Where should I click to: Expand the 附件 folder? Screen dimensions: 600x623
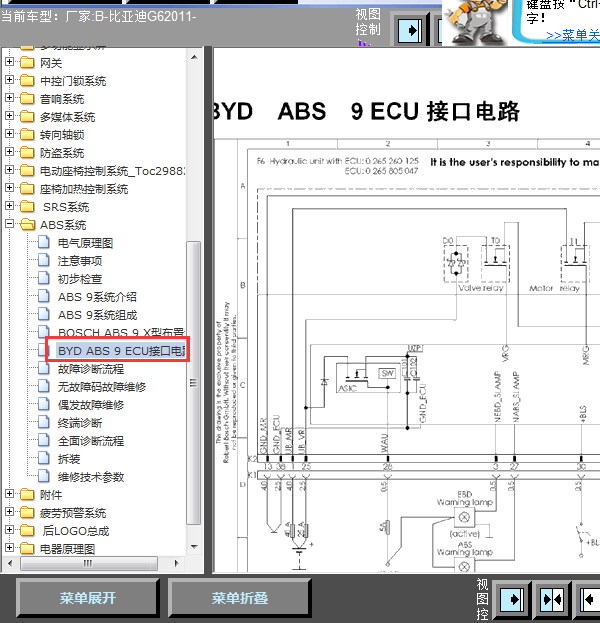[10, 494]
